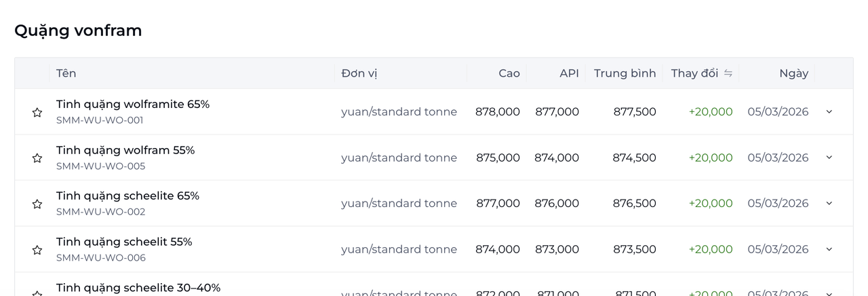Click code SMM-WU-WO-005 text

[100, 166]
